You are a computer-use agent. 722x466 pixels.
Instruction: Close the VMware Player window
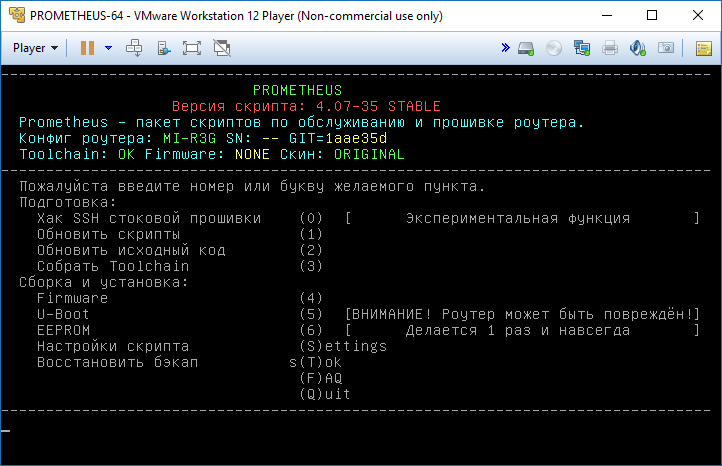click(698, 15)
